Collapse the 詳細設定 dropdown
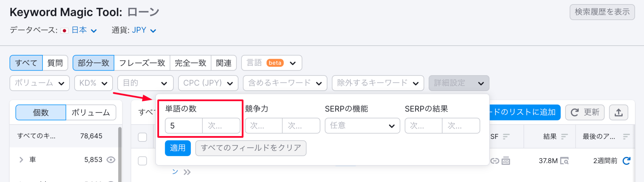This screenshot has width=644, height=182. point(459,83)
